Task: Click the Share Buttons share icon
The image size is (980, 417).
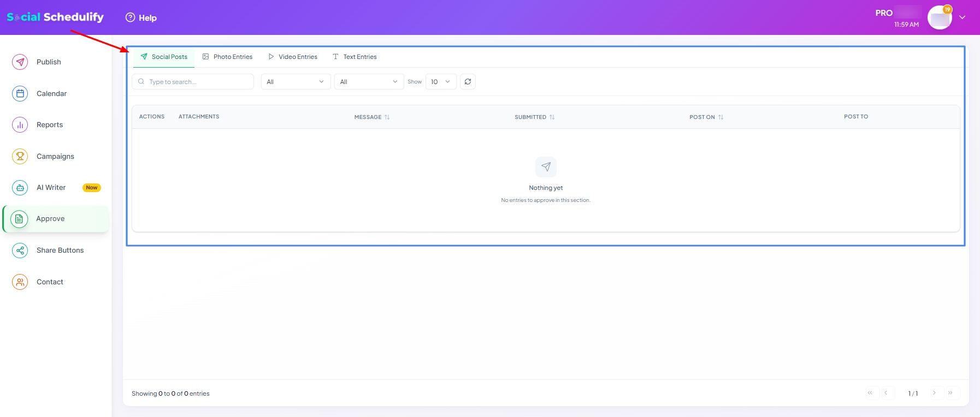Action: pos(20,251)
